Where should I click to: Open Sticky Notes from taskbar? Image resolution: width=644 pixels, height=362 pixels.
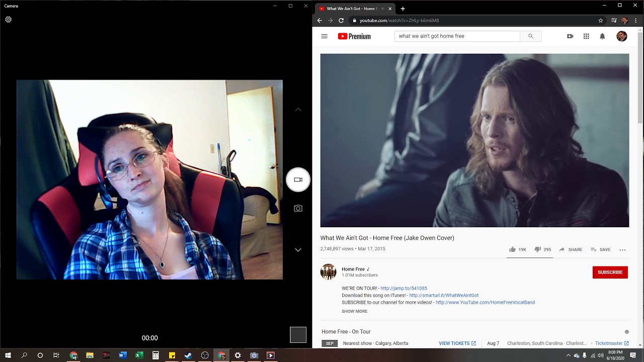coord(172,355)
